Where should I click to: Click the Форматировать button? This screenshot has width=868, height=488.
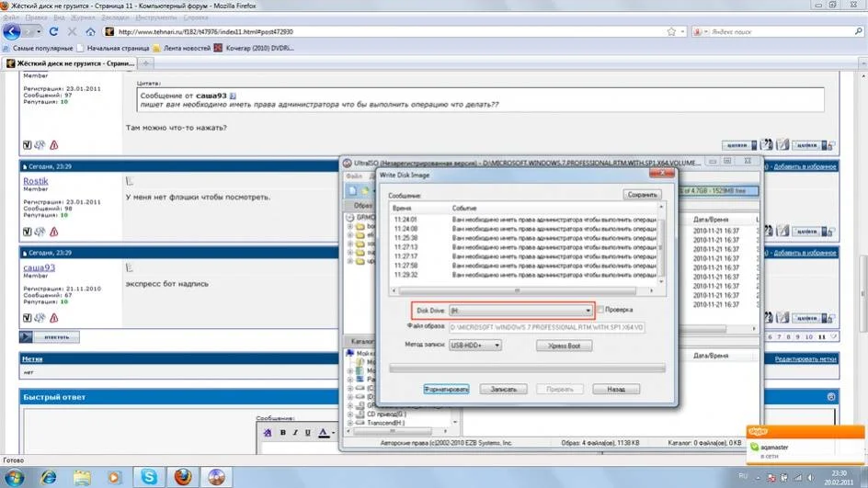tap(446, 389)
